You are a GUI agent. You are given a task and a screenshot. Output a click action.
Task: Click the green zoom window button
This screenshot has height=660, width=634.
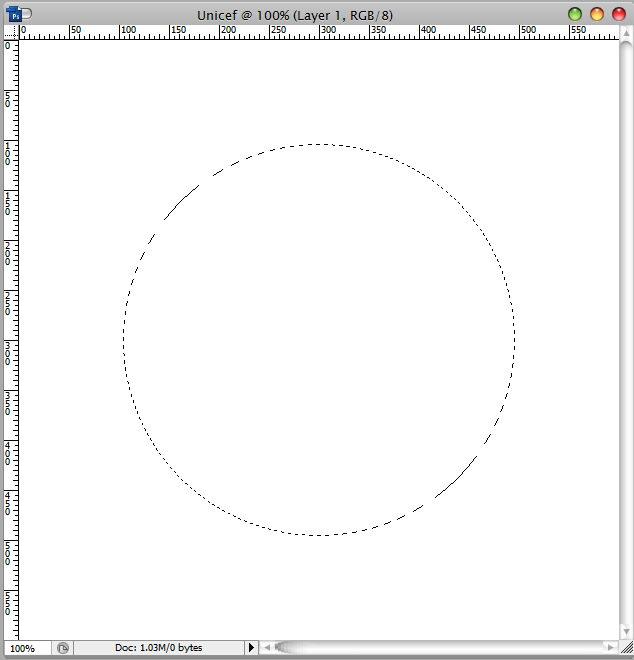[575, 14]
